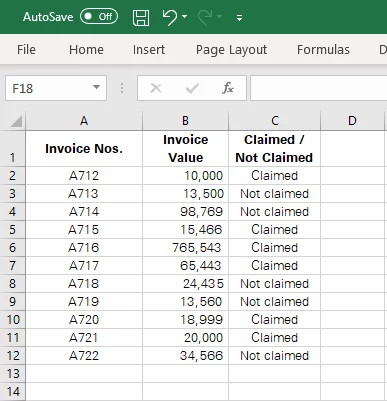
Task: Select the Not claimed cell for A713
Action: click(275, 194)
